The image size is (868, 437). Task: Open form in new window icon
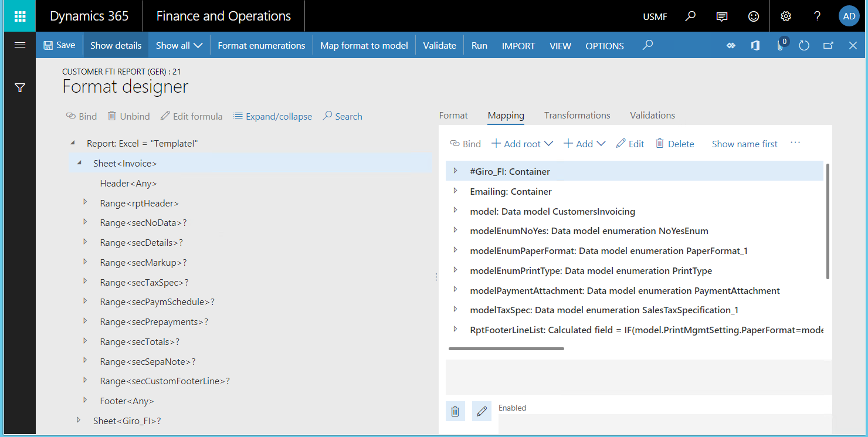point(828,45)
